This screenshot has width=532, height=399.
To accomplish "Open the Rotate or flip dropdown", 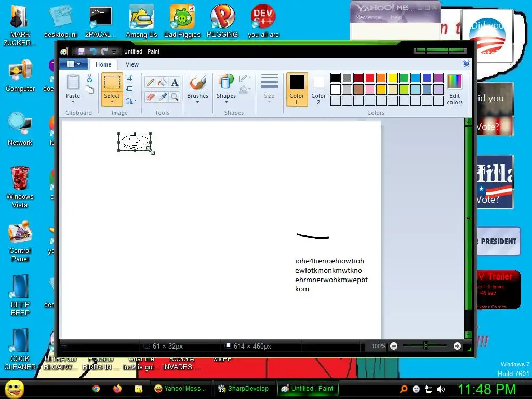I will tap(131, 101).
